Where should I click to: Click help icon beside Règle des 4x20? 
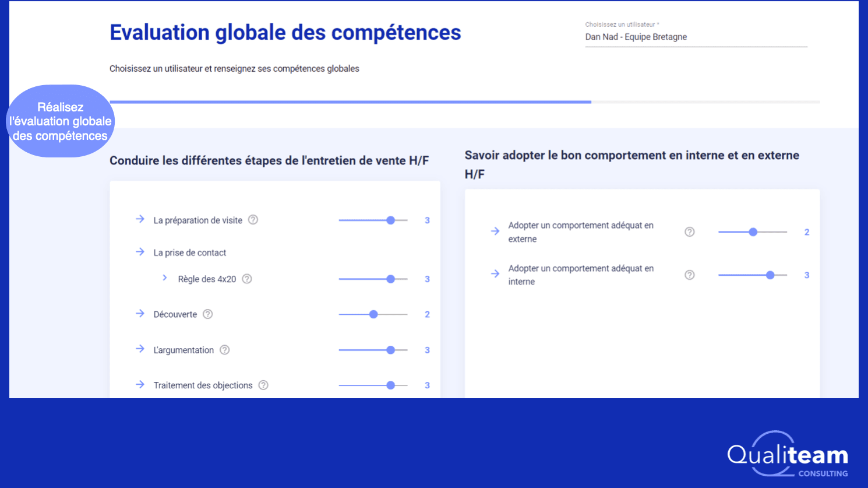click(x=247, y=279)
